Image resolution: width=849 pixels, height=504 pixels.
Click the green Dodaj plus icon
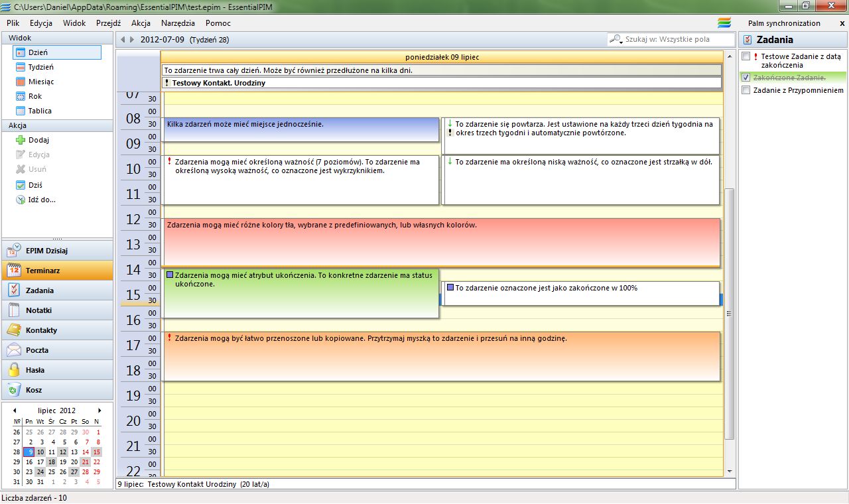[x=21, y=140]
